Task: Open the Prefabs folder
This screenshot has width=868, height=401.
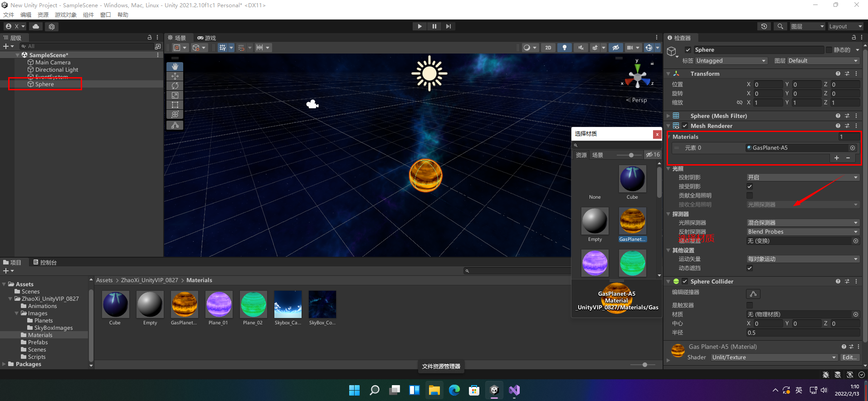Action: (38, 342)
